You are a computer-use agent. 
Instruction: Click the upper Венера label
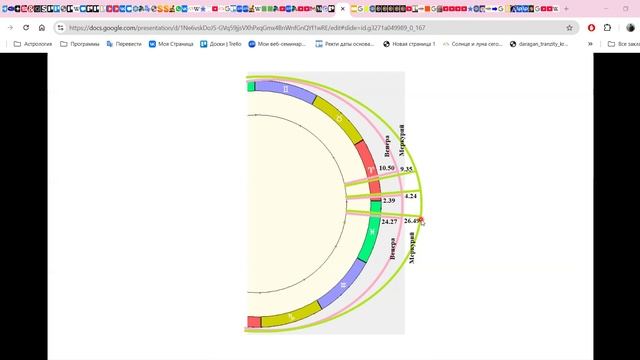[x=387, y=146]
